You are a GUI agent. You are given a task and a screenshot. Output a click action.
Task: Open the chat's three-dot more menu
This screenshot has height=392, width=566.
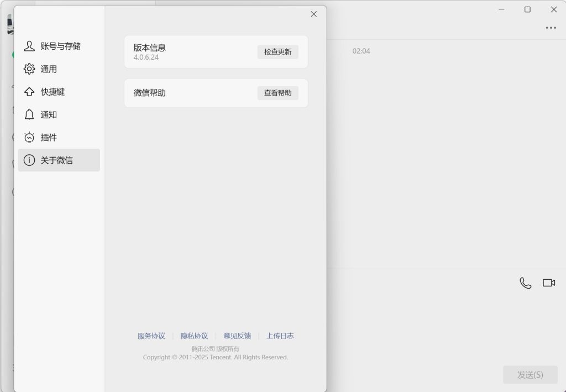[x=551, y=28]
